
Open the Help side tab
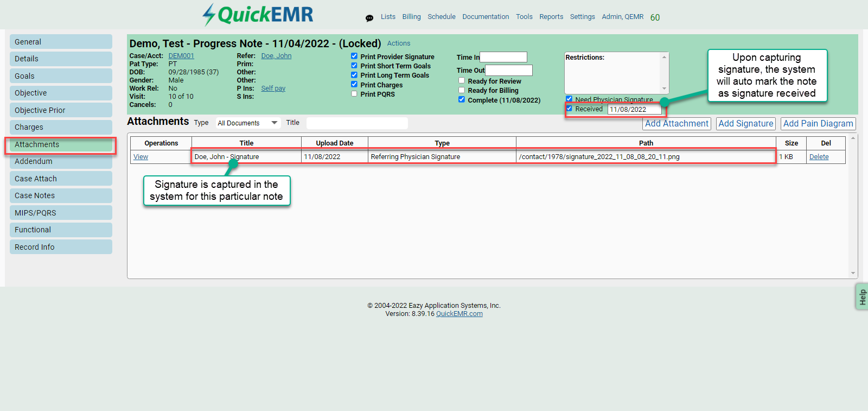(x=862, y=297)
